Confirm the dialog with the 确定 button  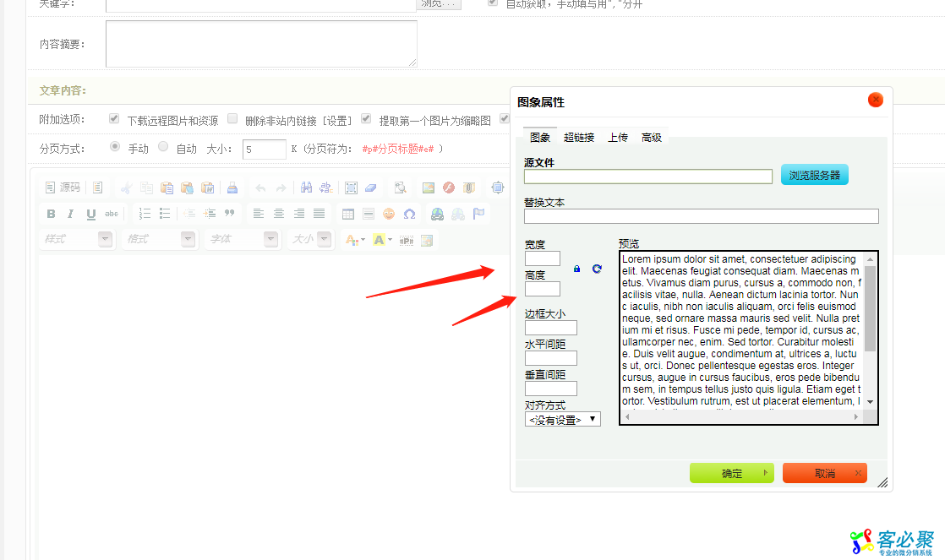[x=732, y=473]
